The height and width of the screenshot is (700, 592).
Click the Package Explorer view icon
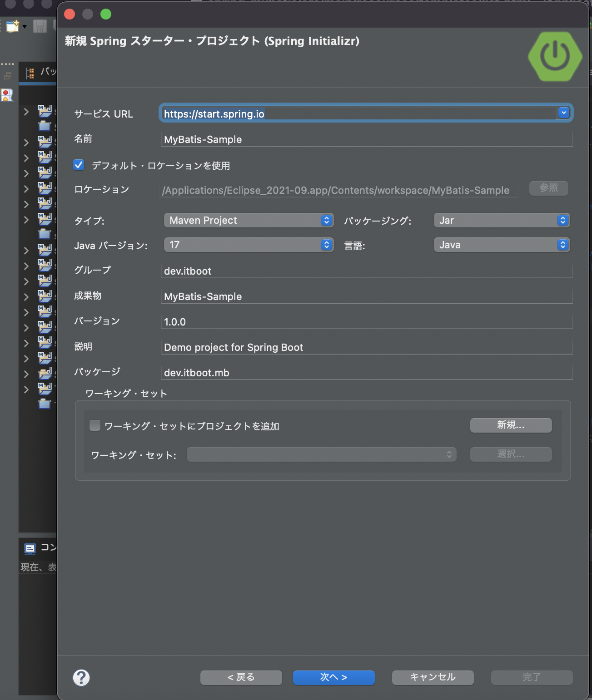(30, 72)
